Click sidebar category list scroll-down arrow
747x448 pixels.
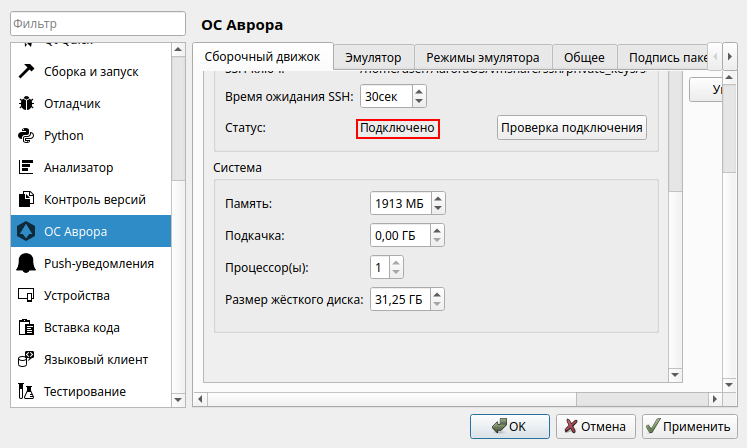pos(178,400)
